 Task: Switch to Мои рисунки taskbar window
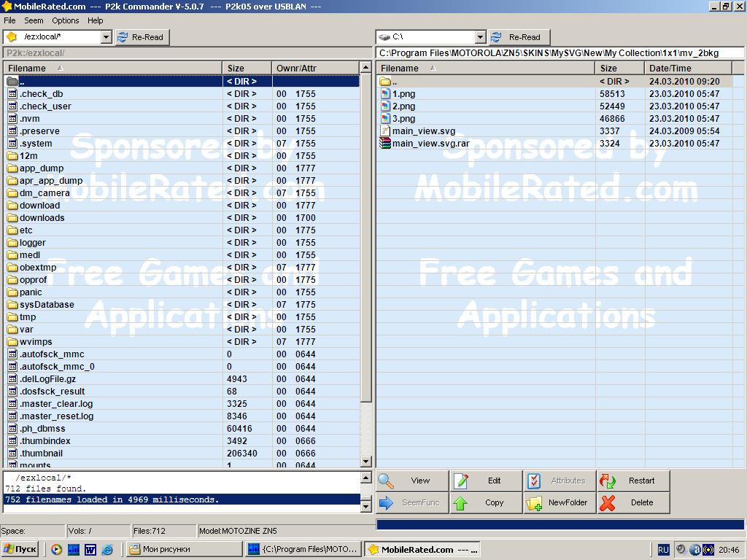click(185, 550)
